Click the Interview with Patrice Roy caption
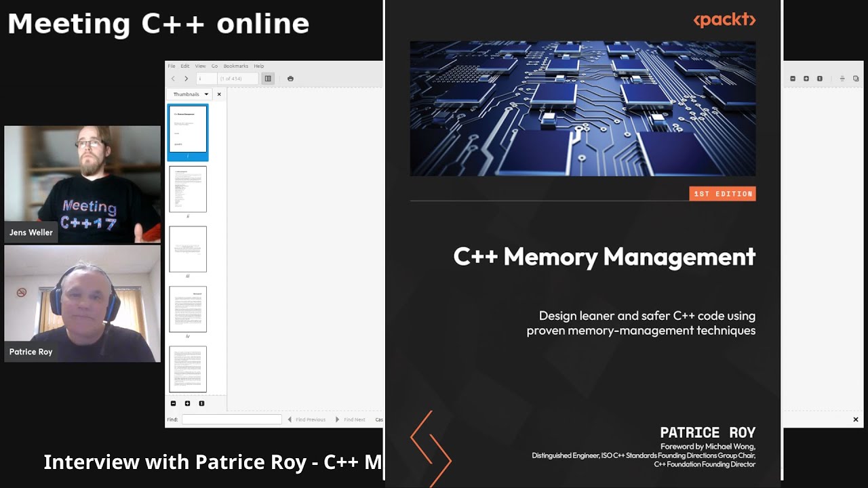868x488 pixels. [x=213, y=462]
